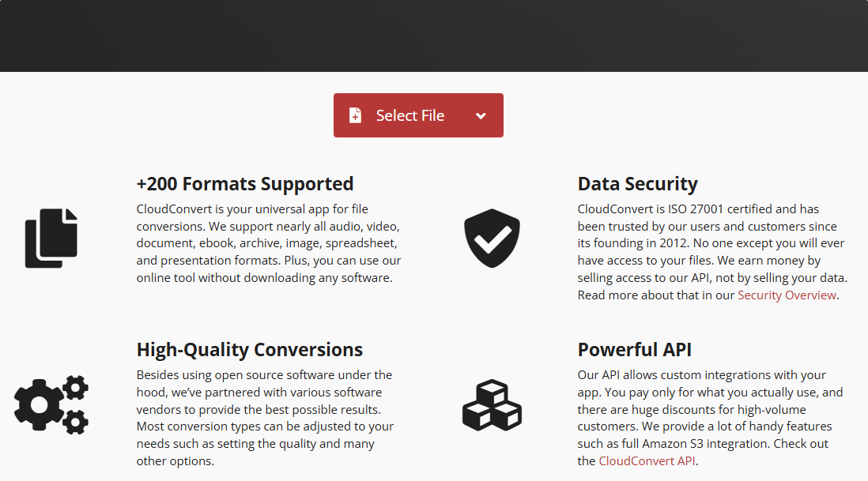
Task: Click the Data Security heading
Action: coord(638,184)
